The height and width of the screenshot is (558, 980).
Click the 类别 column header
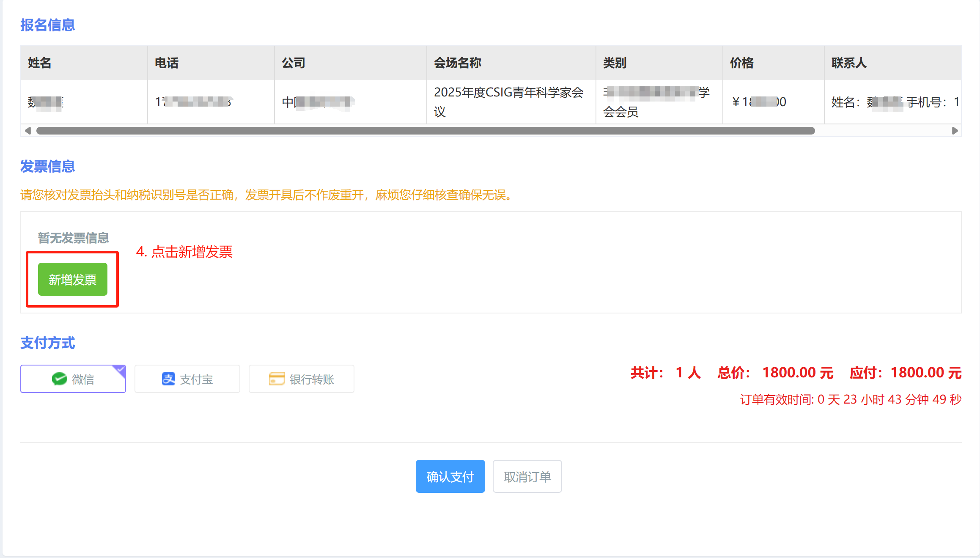pyautogui.click(x=615, y=63)
